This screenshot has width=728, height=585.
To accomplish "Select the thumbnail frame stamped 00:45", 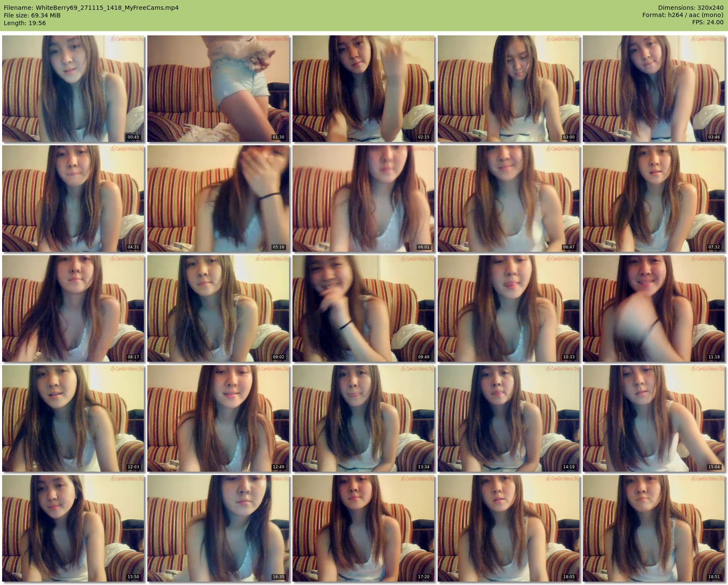I will coord(73,89).
